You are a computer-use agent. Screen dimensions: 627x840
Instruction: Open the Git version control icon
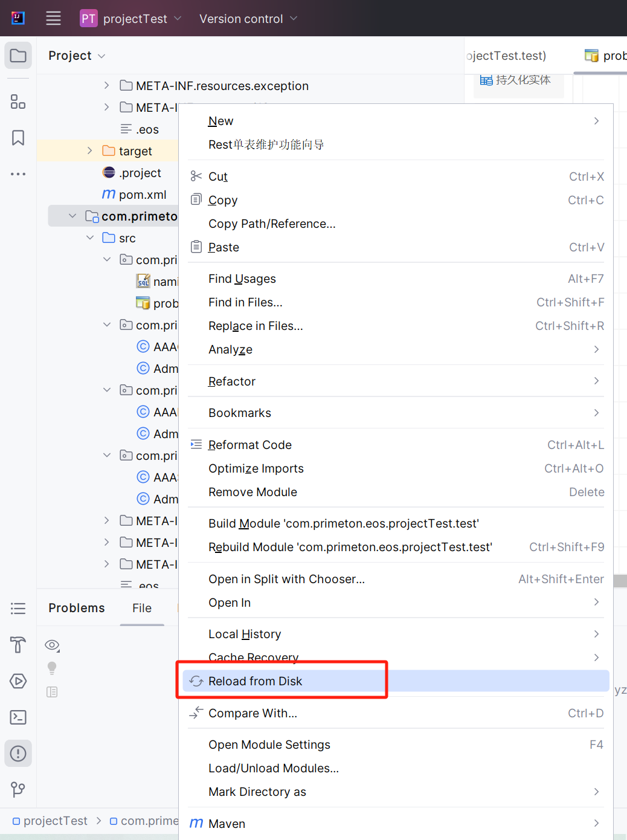click(18, 789)
